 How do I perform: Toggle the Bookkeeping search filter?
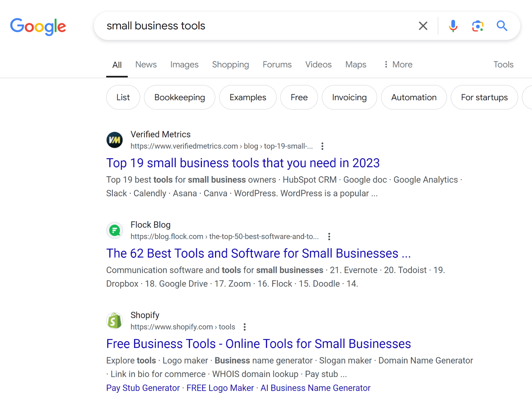pyautogui.click(x=180, y=97)
